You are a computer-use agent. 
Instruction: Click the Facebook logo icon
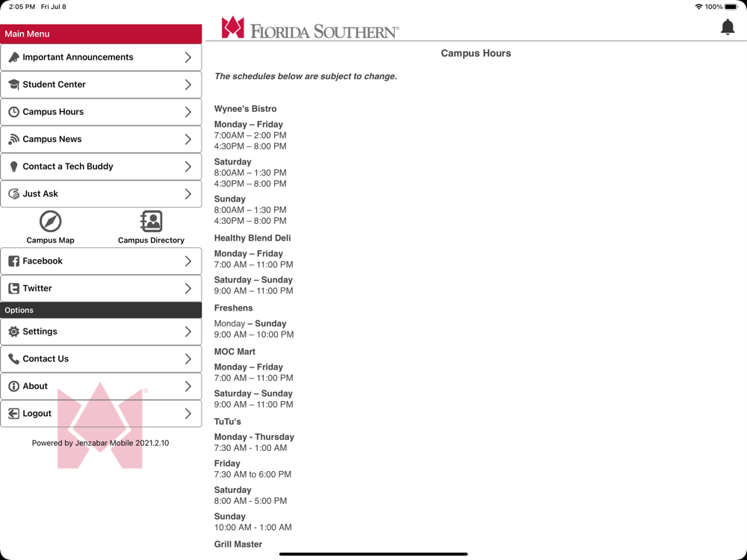tap(13, 261)
